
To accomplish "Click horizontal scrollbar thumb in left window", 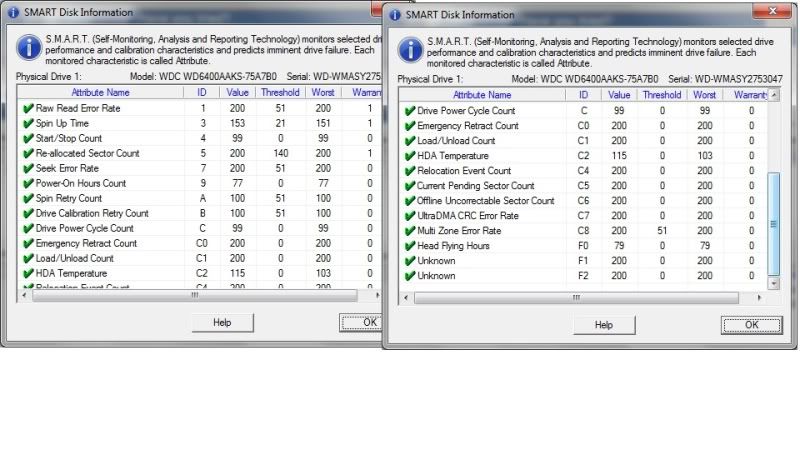I will coord(194,295).
